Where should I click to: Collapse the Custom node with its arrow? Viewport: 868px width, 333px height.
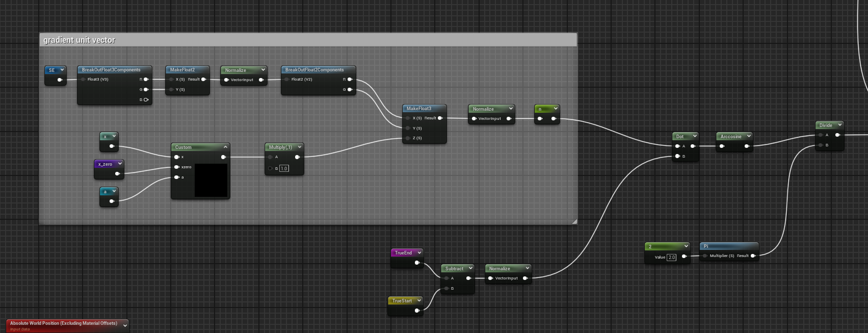tap(225, 147)
